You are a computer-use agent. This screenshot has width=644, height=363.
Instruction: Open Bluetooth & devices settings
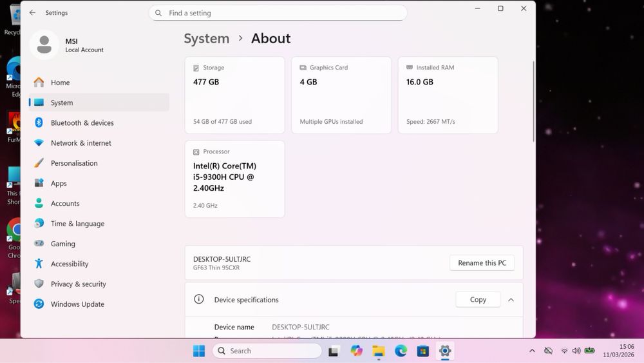99,123
